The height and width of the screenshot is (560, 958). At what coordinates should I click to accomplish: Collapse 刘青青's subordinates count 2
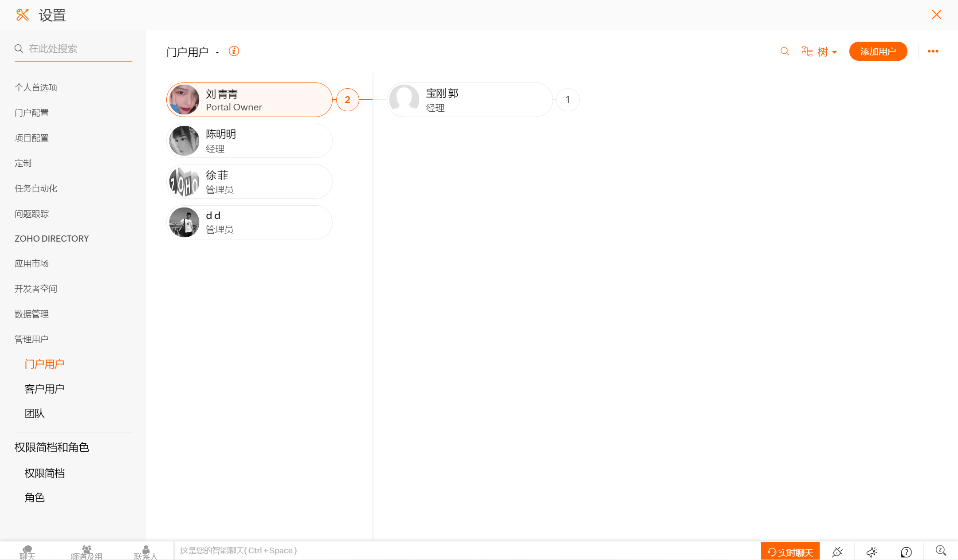click(x=347, y=100)
